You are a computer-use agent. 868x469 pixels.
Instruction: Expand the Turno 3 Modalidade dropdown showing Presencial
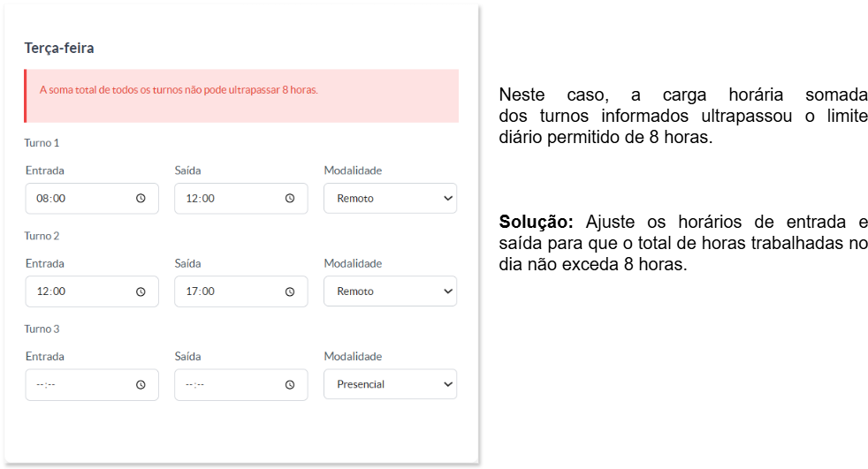pos(391,384)
